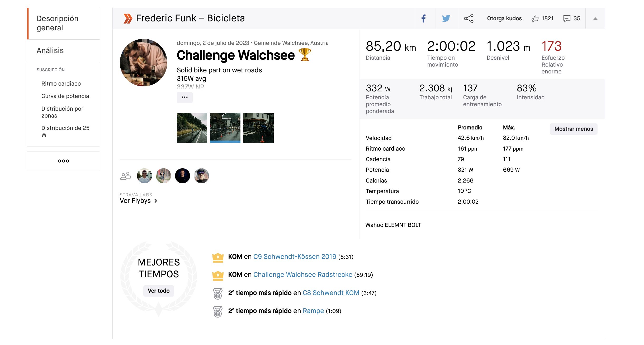Share activity on Twitter
Viewport: 644px width, 345px height.
click(x=446, y=18)
